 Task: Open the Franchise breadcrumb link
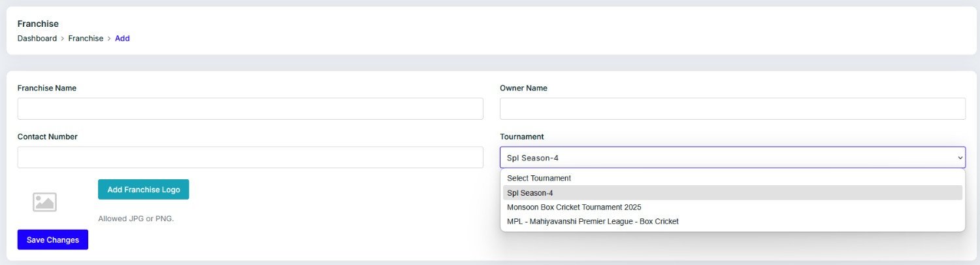(x=86, y=39)
